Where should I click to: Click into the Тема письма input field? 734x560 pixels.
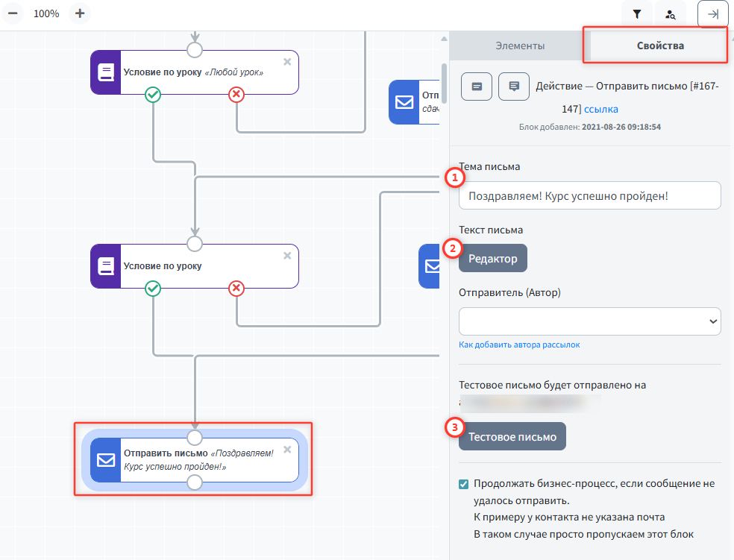(x=589, y=196)
